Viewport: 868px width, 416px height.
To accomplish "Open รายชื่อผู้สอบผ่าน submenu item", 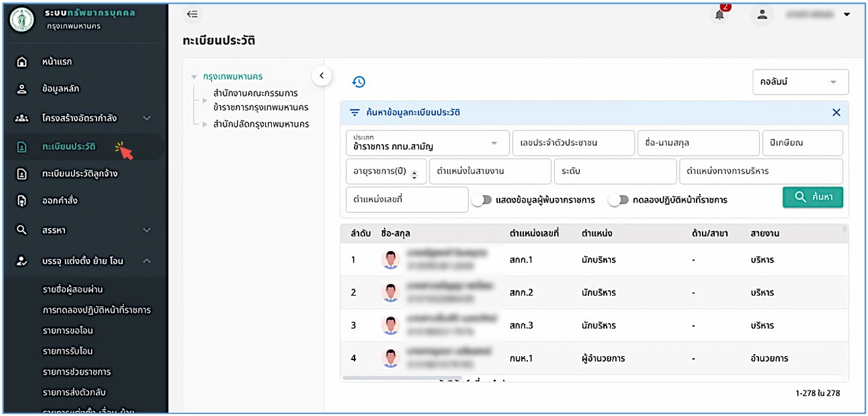I will [72, 289].
